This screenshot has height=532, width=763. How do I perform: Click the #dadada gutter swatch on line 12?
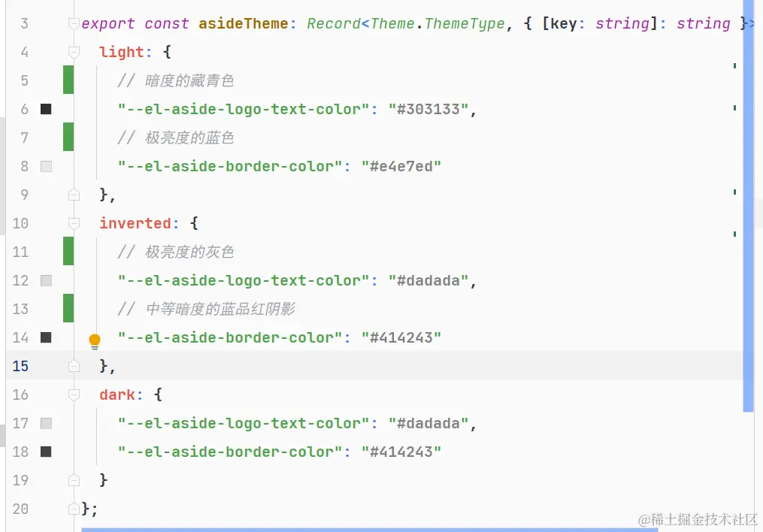[46, 280]
